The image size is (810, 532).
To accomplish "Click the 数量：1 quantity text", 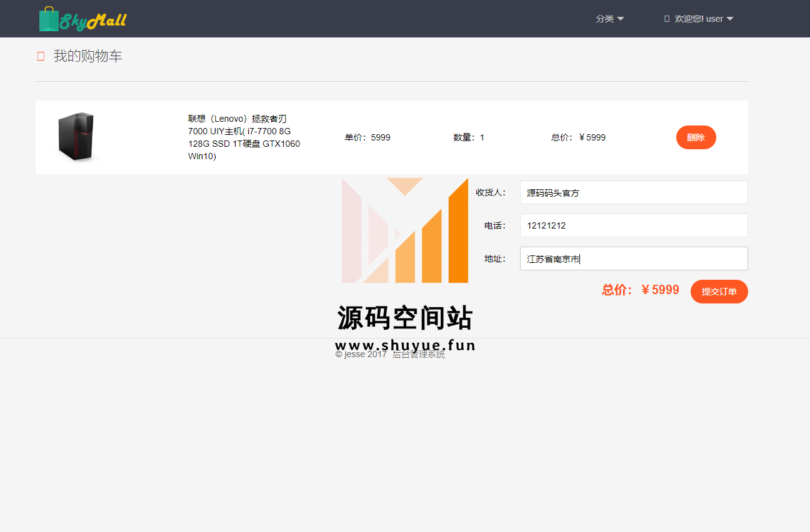I will pos(469,137).
